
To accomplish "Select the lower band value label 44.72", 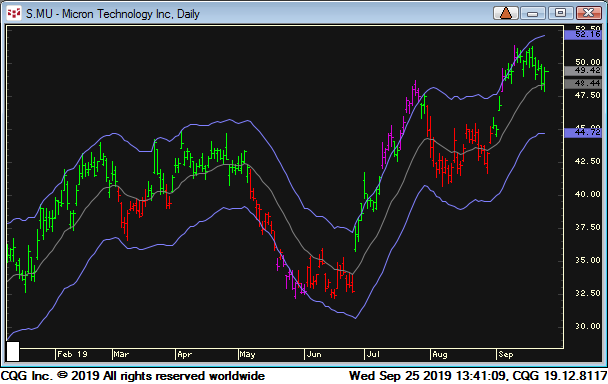I will click(583, 132).
